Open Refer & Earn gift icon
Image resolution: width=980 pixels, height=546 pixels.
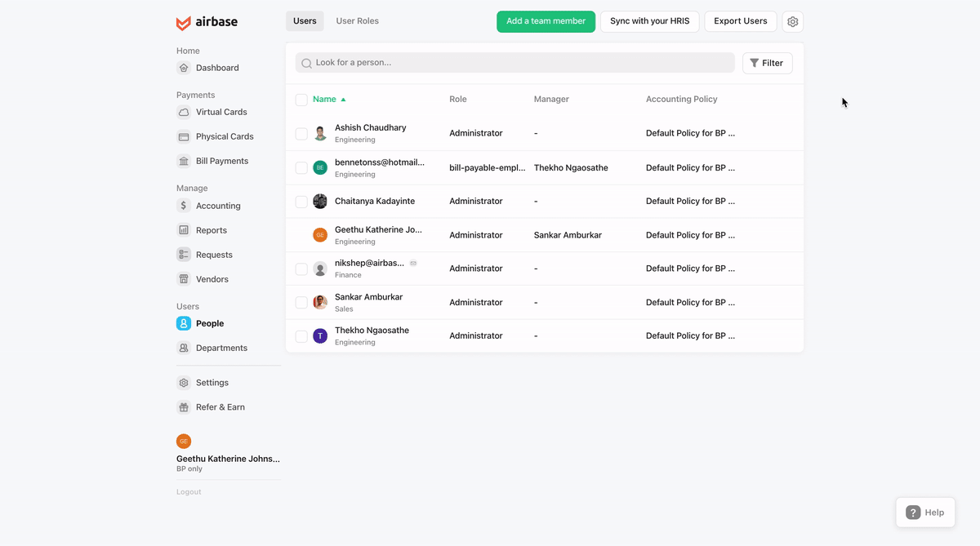(x=184, y=407)
